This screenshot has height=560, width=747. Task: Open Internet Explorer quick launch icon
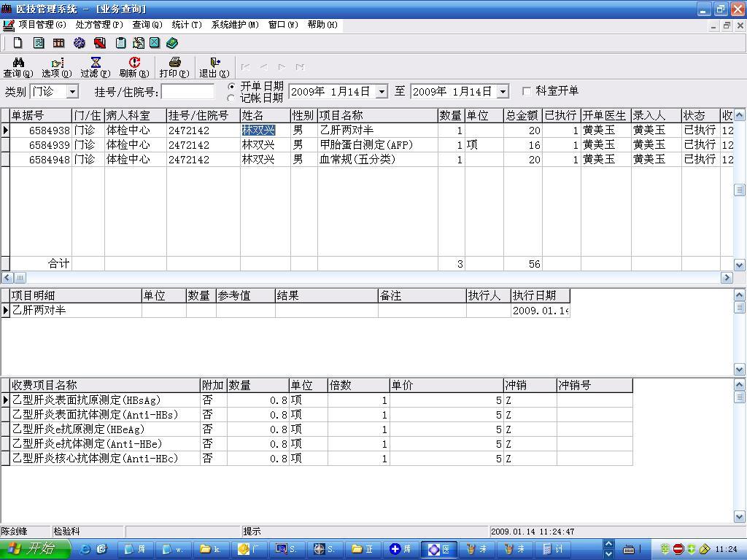click(86, 549)
